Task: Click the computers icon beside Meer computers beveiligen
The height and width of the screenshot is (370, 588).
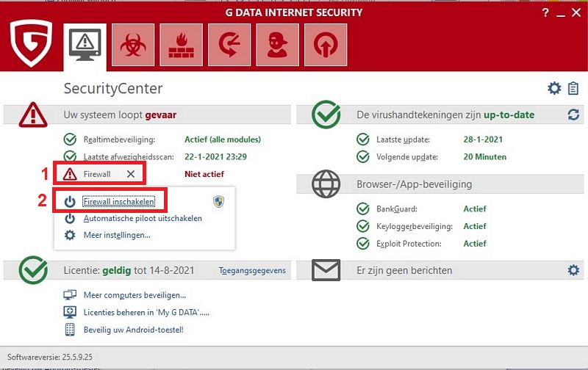Action: click(70, 295)
